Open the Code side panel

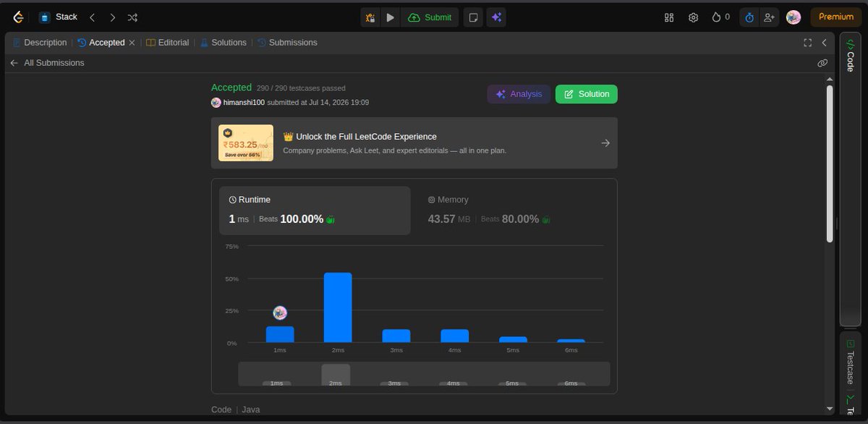pyautogui.click(x=850, y=56)
